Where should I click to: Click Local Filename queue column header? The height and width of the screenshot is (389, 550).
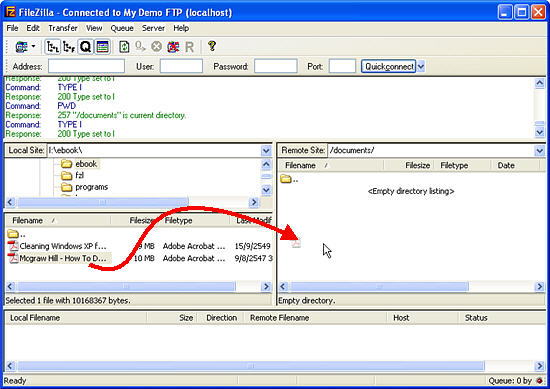coord(76,318)
